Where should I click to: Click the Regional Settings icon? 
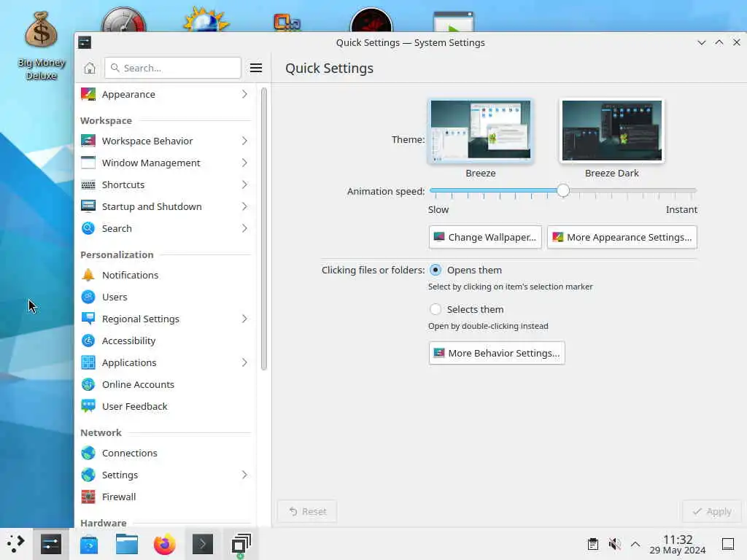(88, 319)
